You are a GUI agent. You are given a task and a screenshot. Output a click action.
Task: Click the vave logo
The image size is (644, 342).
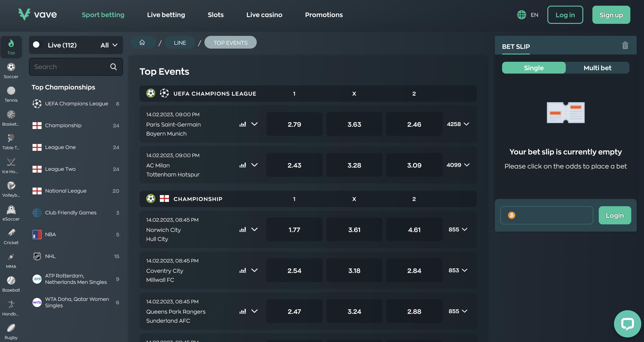(x=38, y=15)
